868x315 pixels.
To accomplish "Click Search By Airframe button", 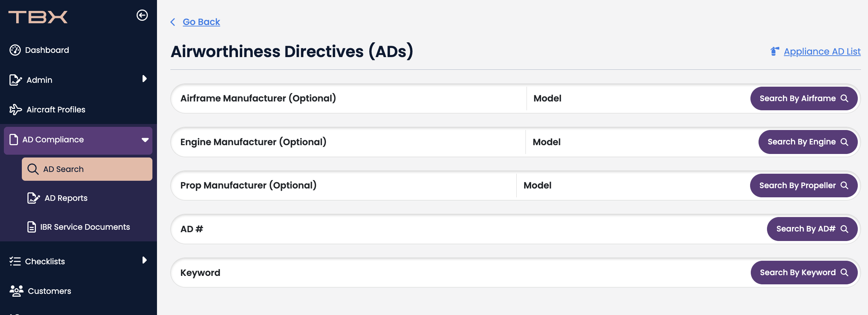I will [804, 98].
